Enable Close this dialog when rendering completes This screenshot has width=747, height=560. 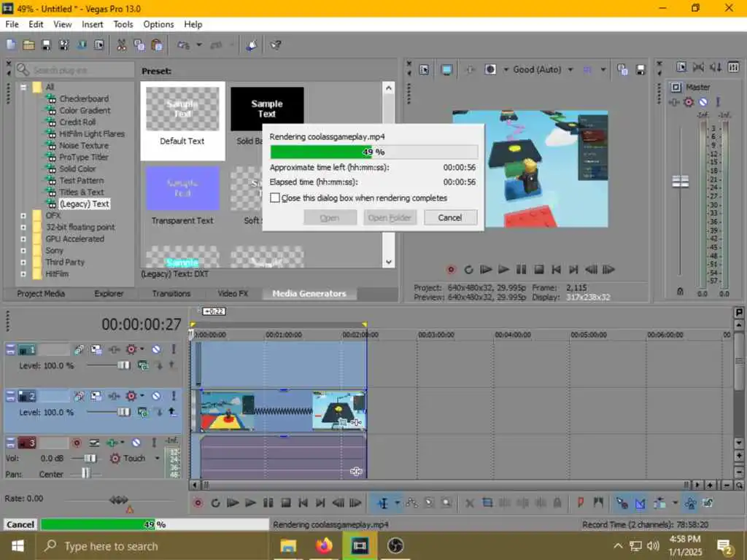(x=275, y=198)
